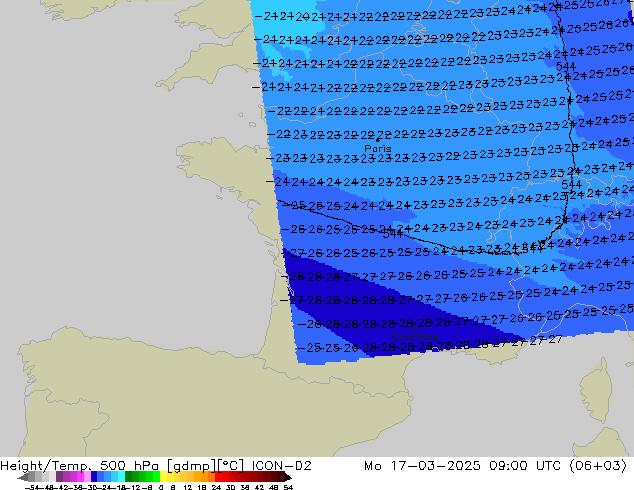The image size is (634, 490).
Task: Click the '17-03-2025 09:00 UTC' timestamp
Action: pyautogui.click(x=476, y=466)
